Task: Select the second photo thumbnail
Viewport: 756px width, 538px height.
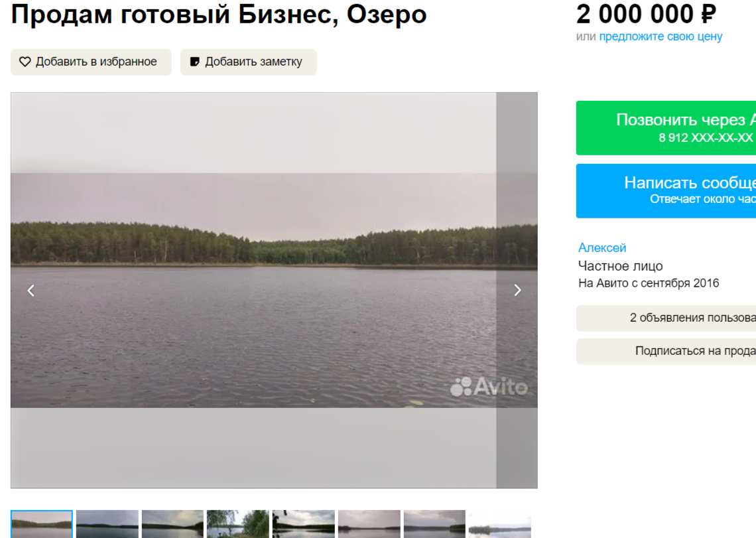Action: (x=107, y=524)
